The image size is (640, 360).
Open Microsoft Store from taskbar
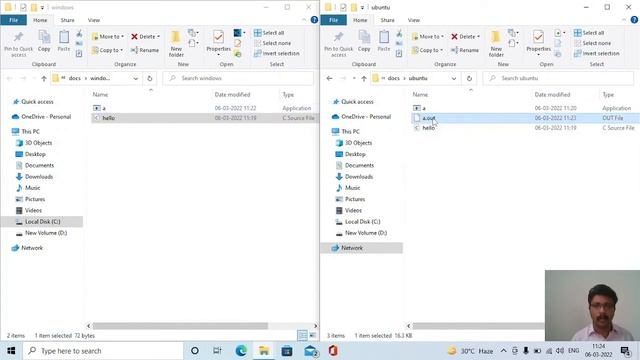point(287,351)
